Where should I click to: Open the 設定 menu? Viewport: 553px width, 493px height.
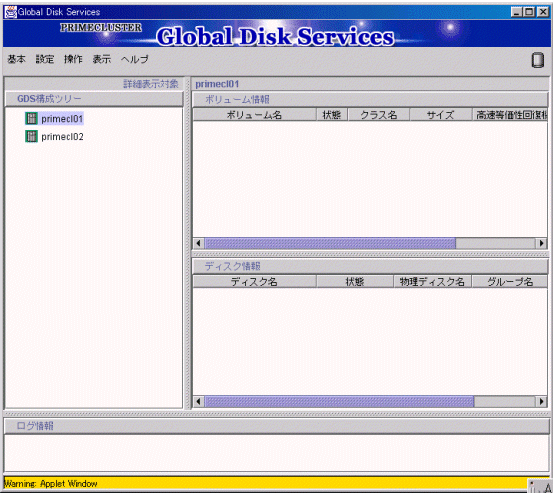coord(45,59)
